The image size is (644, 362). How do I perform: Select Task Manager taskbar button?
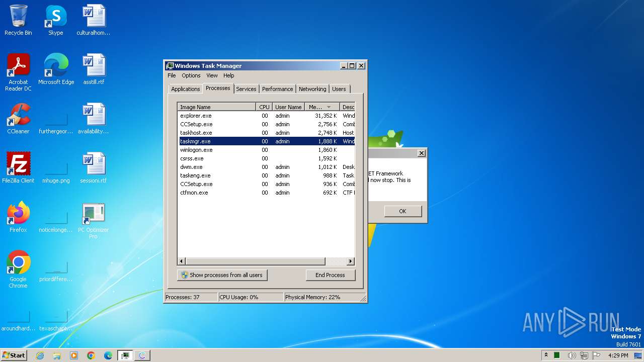click(x=125, y=355)
